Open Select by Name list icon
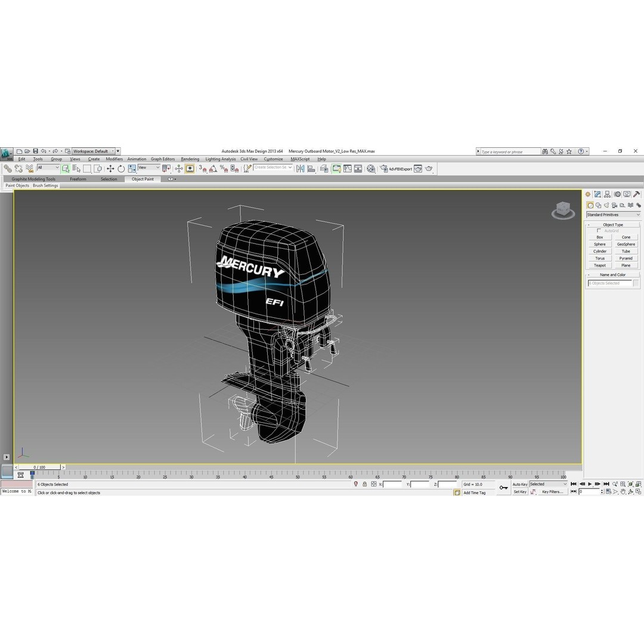Viewport: 644px width, 644px height. [76, 168]
